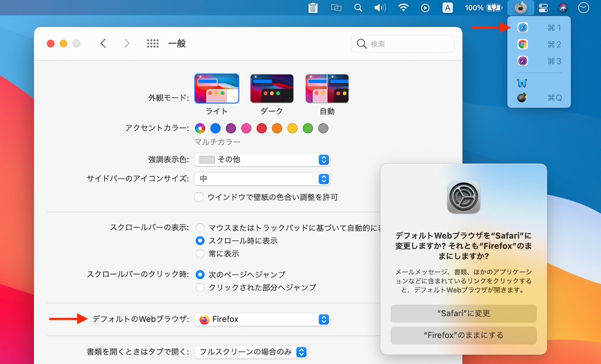Pick the multicolor accent color

tap(200, 128)
